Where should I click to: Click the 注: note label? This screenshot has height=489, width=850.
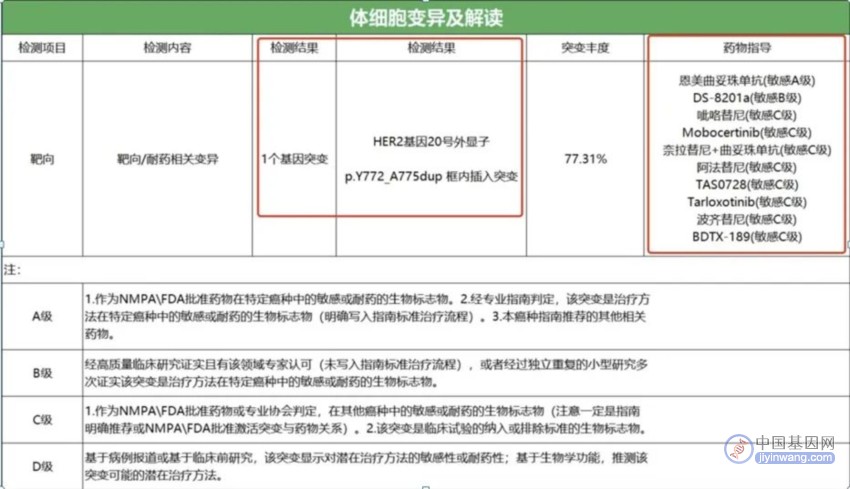pos(12,269)
